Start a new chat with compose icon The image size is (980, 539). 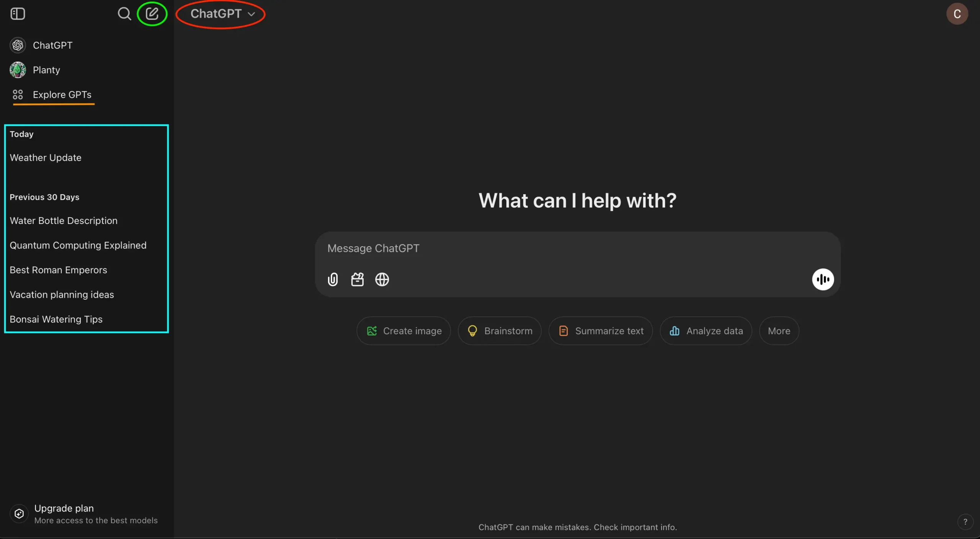[x=152, y=14]
